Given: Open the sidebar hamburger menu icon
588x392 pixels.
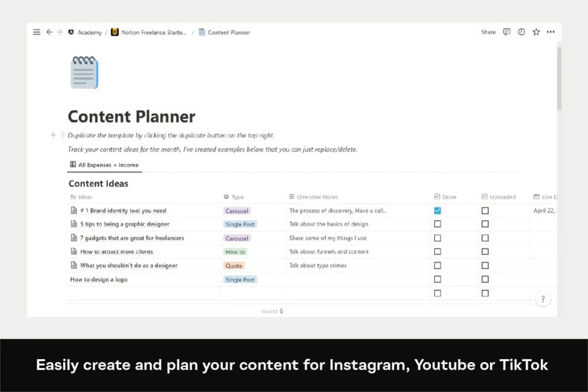Looking at the screenshot, I should [x=36, y=32].
